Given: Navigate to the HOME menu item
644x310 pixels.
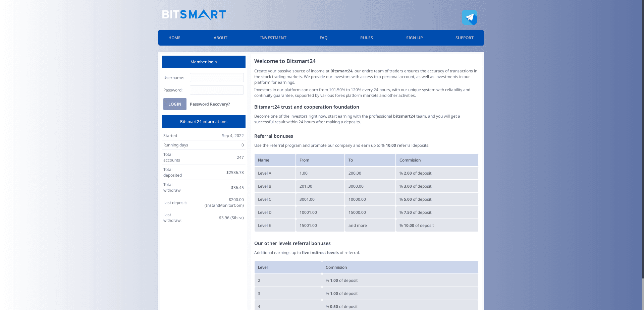Looking at the screenshot, I should (x=174, y=38).
